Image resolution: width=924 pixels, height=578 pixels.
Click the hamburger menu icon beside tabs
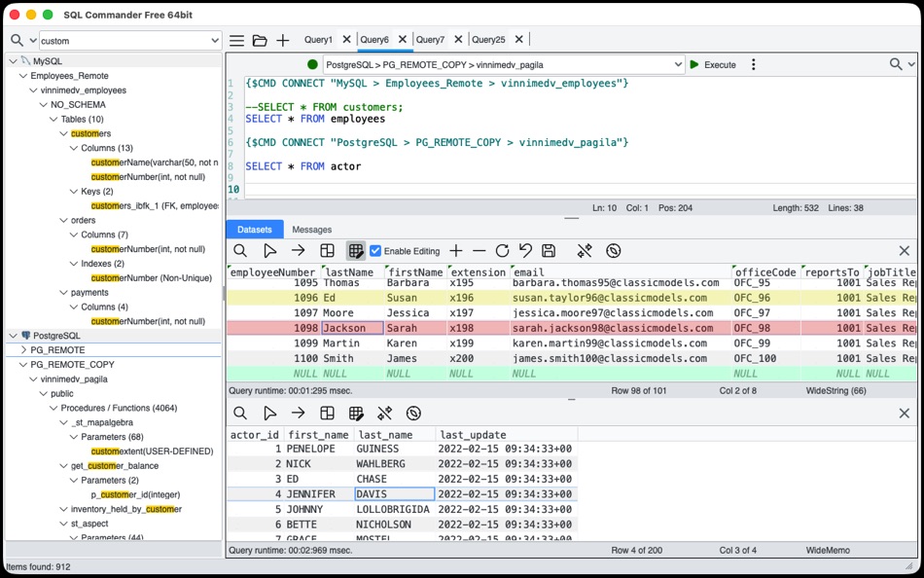pos(237,40)
